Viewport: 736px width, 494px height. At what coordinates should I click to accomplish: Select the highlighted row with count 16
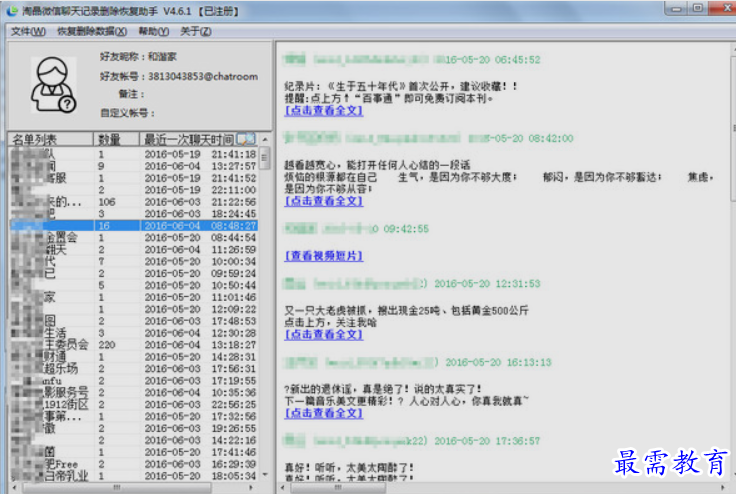134,226
